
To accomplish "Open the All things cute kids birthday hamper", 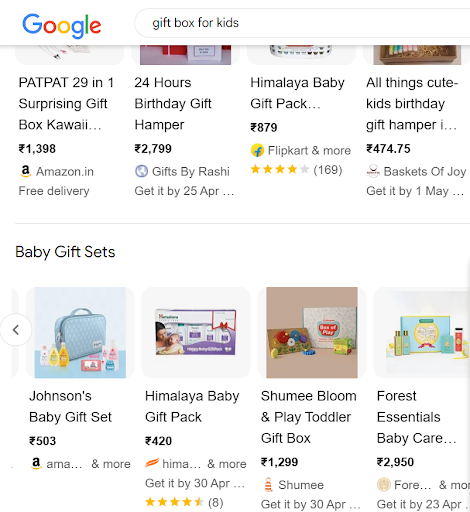I will (412, 104).
